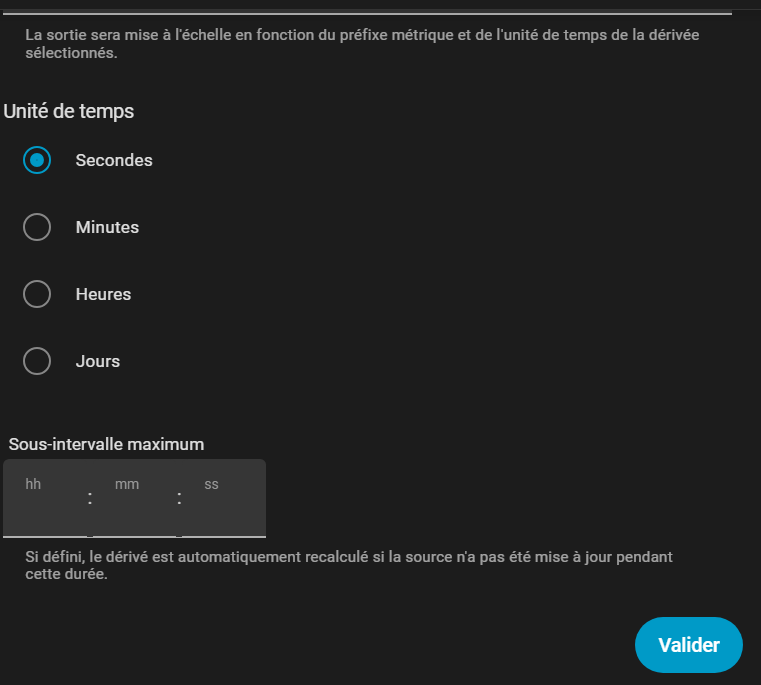This screenshot has width=761, height=685.
Task: Click the Heures text label
Action: tap(103, 294)
